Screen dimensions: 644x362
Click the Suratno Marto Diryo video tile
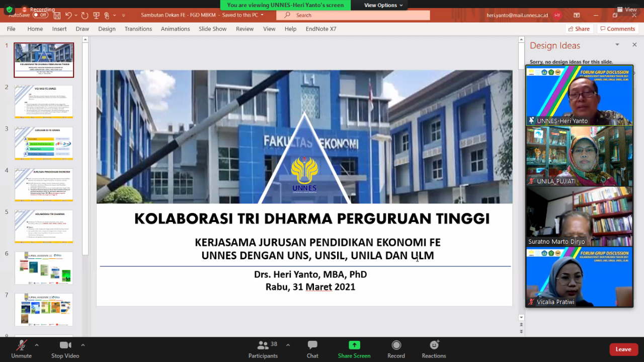click(579, 216)
